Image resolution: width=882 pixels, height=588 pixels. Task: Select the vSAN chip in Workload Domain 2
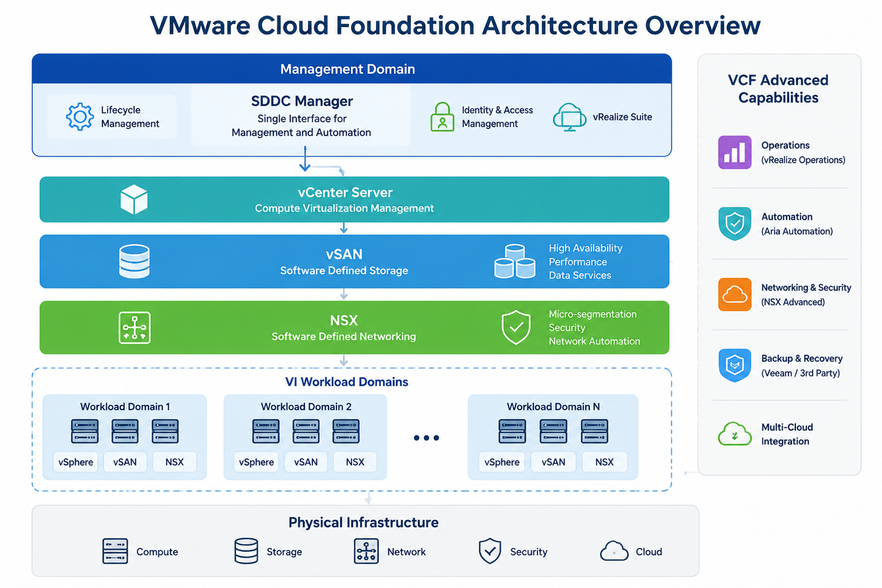(x=305, y=462)
